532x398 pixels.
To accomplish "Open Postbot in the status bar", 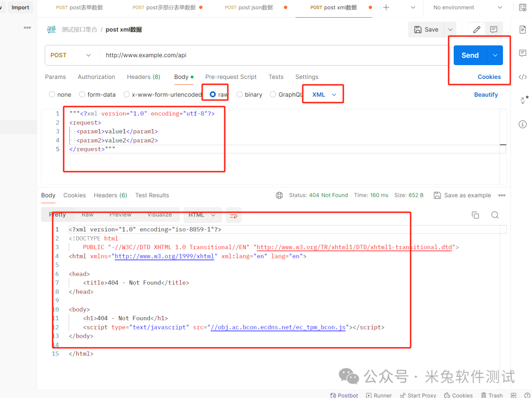I will click(x=344, y=395).
